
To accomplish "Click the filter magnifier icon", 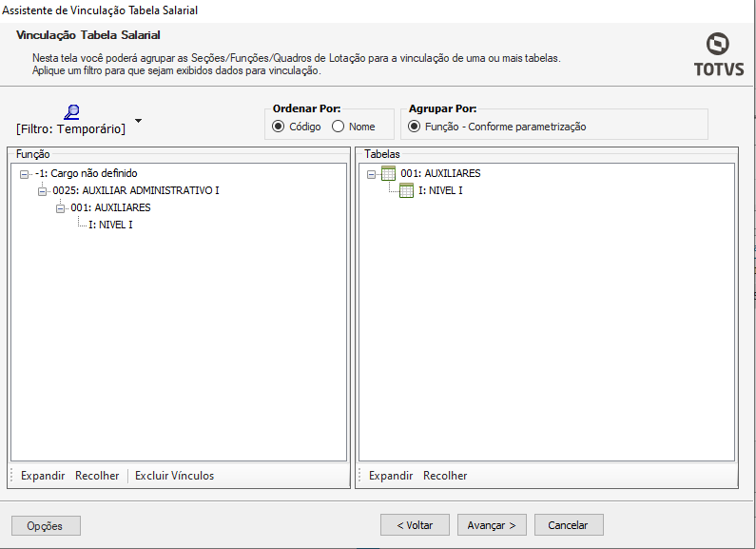I will point(70,112).
